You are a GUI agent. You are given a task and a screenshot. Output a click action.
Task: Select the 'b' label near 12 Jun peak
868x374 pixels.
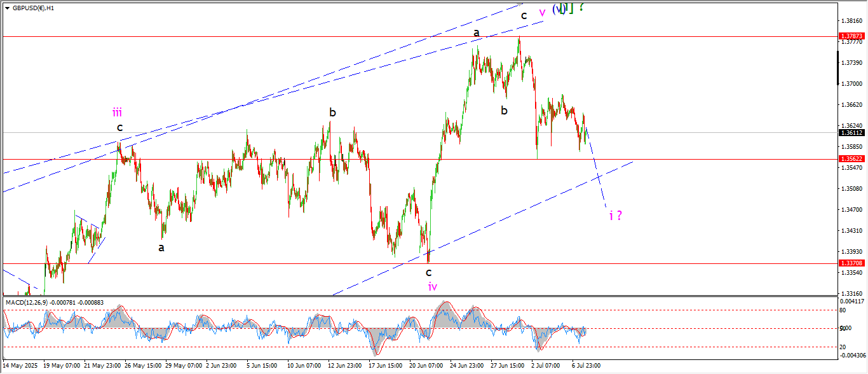[x=332, y=113]
